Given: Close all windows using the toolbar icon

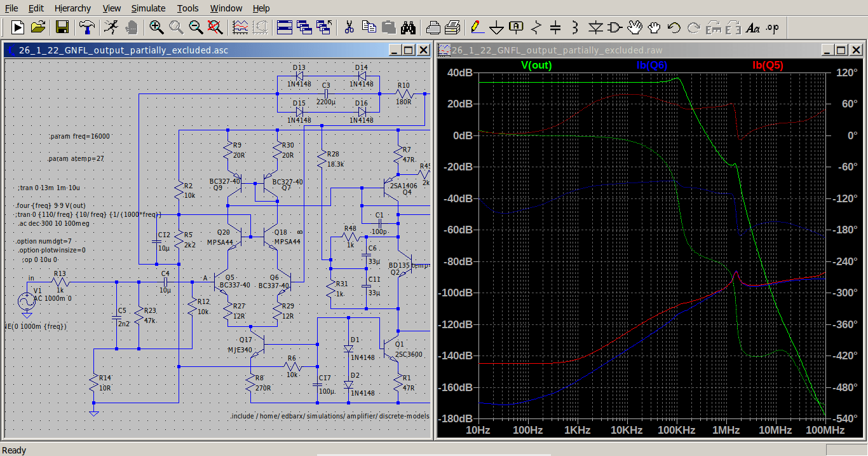Looking at the screenshot, I should pos(325,27).
